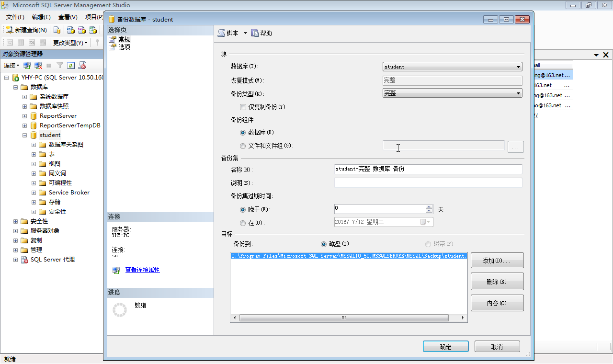Open the 文件 menu

[15, 17]
